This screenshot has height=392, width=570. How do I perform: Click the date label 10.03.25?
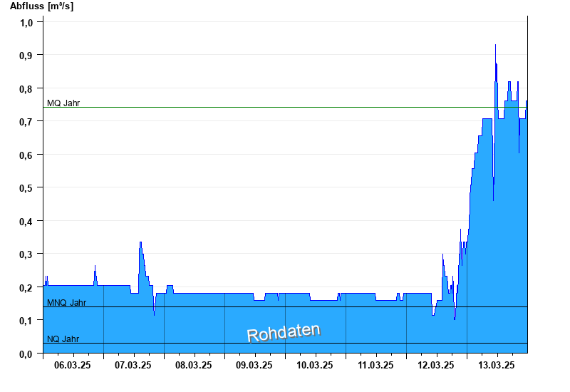coord(315,365)
